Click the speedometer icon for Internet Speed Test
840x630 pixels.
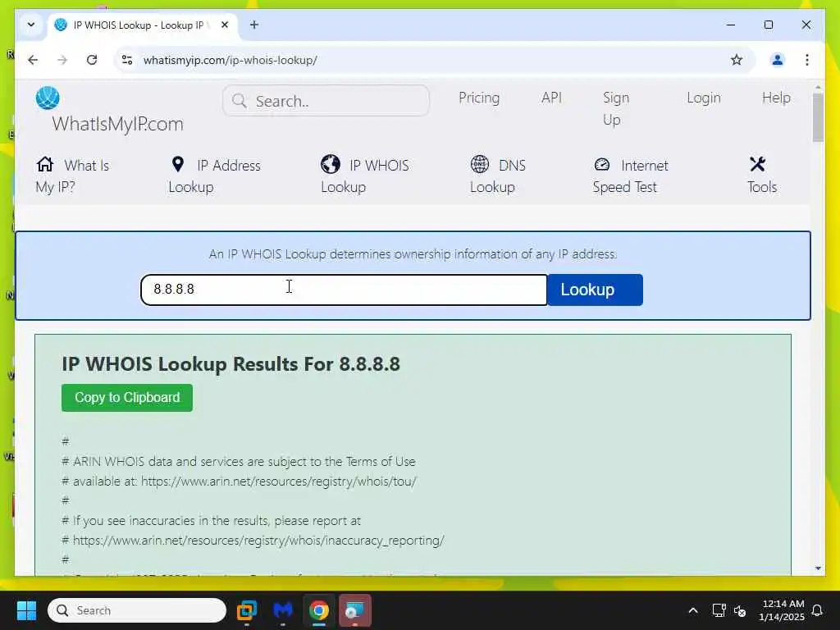pos(602,164)
